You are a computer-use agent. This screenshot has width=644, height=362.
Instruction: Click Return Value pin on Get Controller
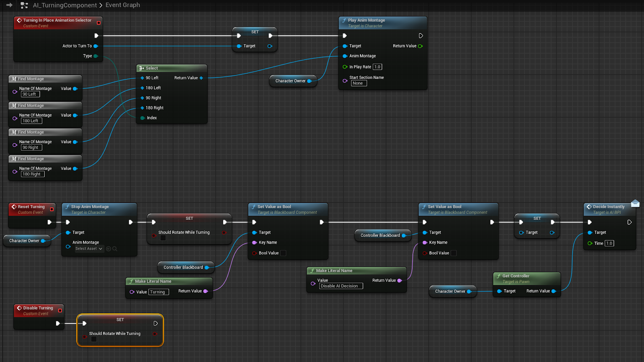coord(554,291)
